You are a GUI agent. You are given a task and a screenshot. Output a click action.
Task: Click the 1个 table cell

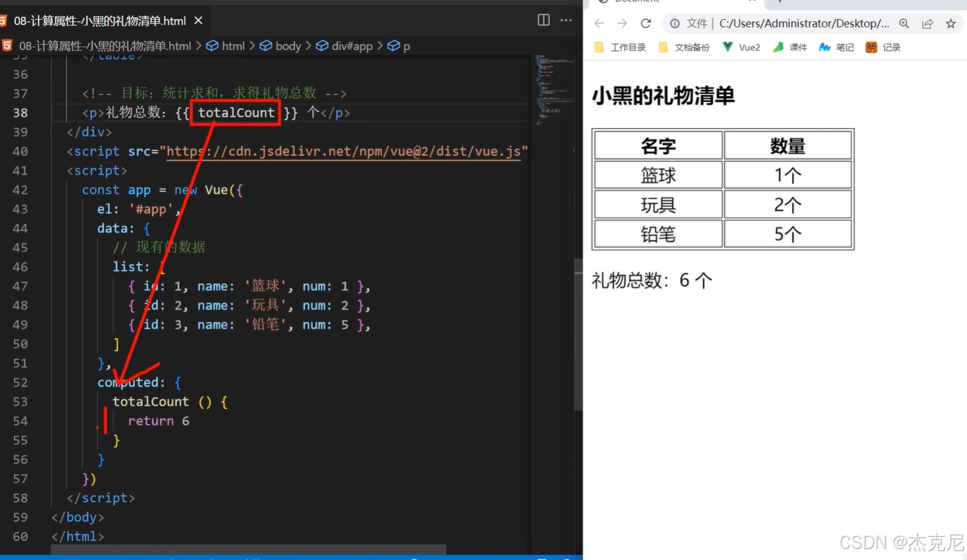788,175
